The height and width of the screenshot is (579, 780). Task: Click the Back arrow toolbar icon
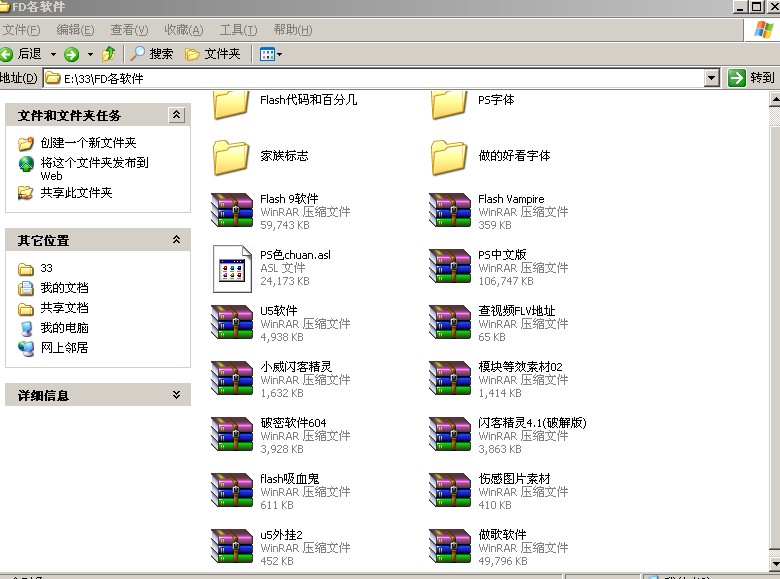click(x=8, y=54)
